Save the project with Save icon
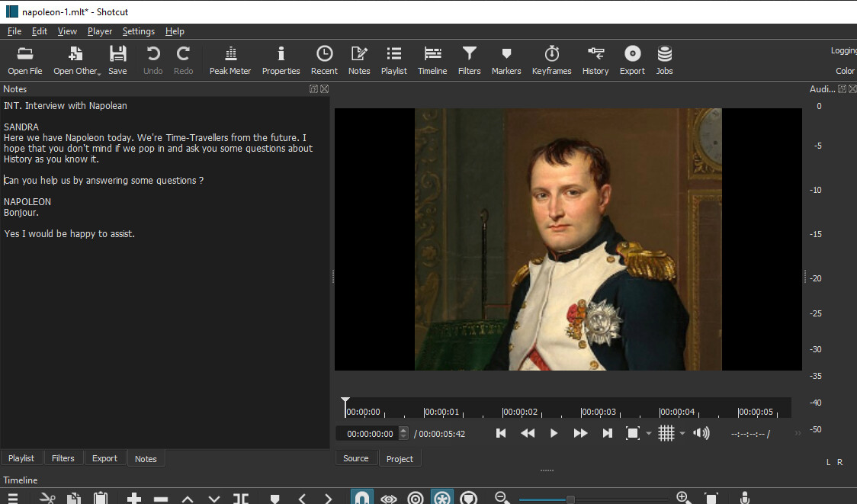The width and height of the screenshot is (857, 504). pos(117,61)
